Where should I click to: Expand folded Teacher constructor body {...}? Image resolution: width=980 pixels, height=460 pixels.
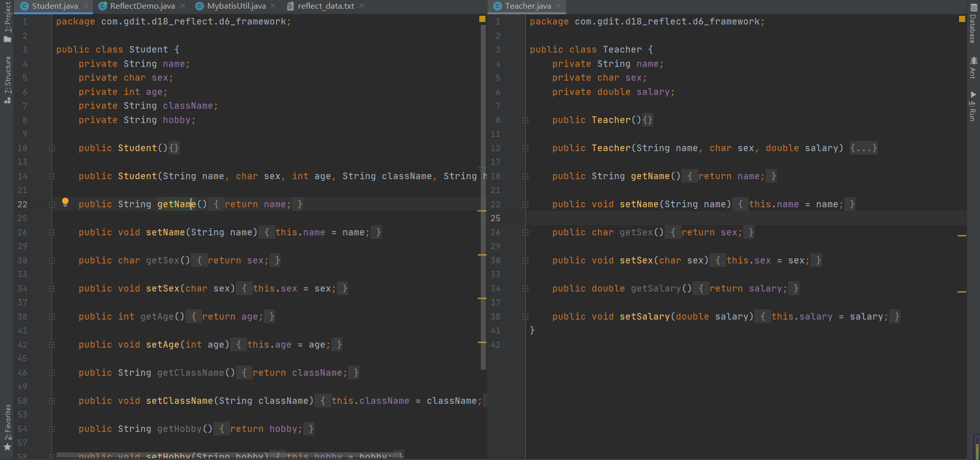pos(864,148)
